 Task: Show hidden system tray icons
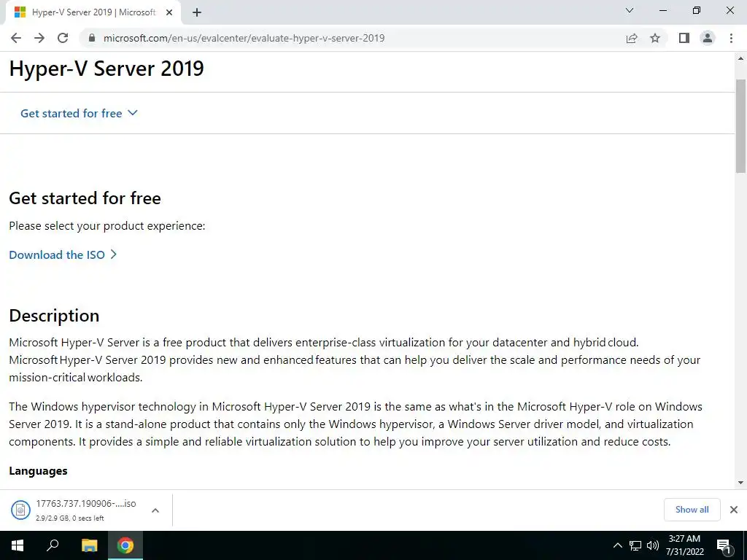[617, 545]
